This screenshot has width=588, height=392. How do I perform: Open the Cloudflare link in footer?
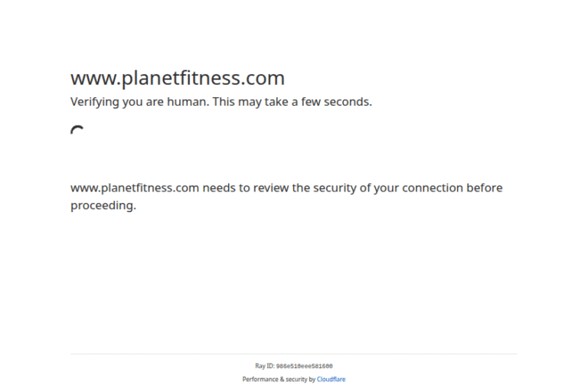point(331,380)
